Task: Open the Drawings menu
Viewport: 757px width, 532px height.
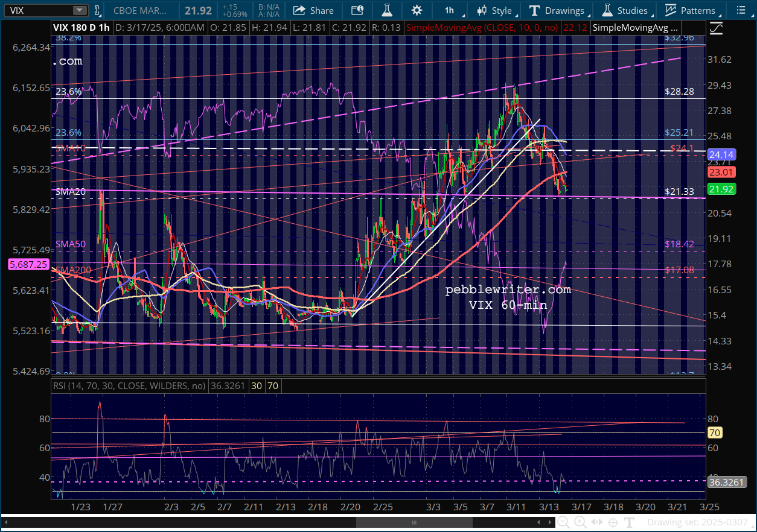Action: click(x=557, y=10)
